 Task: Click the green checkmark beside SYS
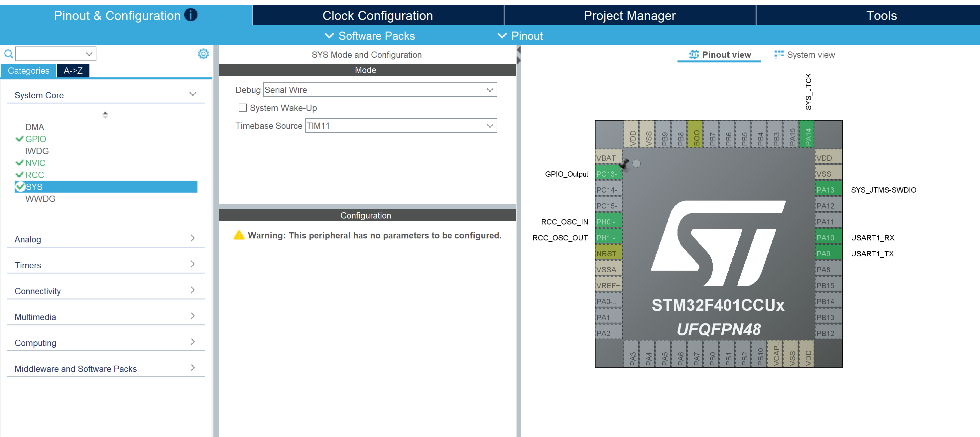(x=20, y=187)
